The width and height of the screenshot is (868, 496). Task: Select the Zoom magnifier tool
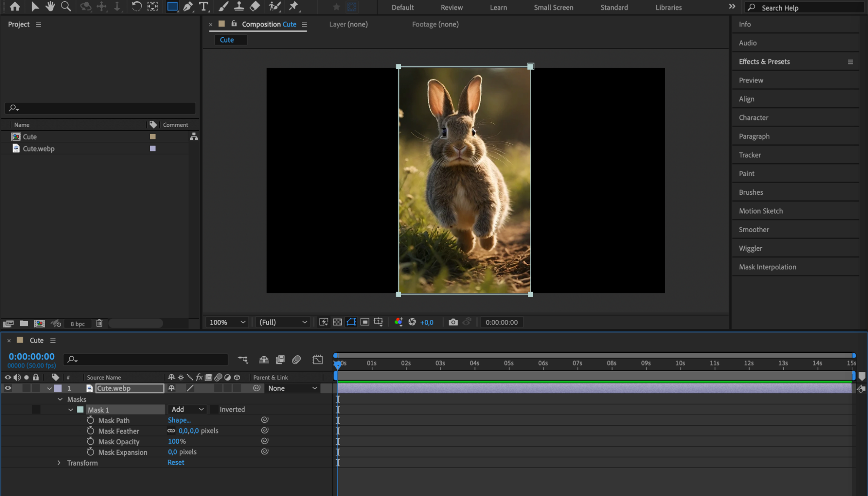pos(66,7)
